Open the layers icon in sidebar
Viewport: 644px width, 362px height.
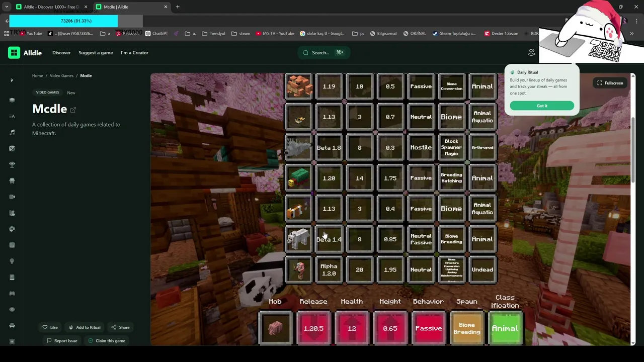pyautogui.click(x=12, y=100)
